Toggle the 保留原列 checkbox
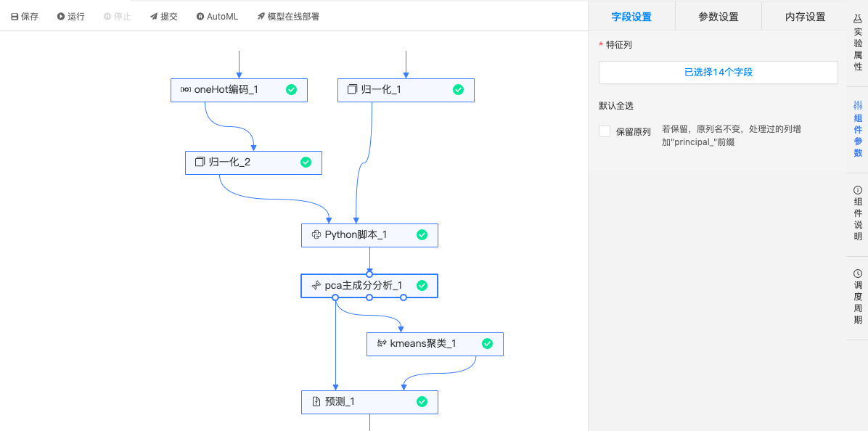 [x=605, y=131]
